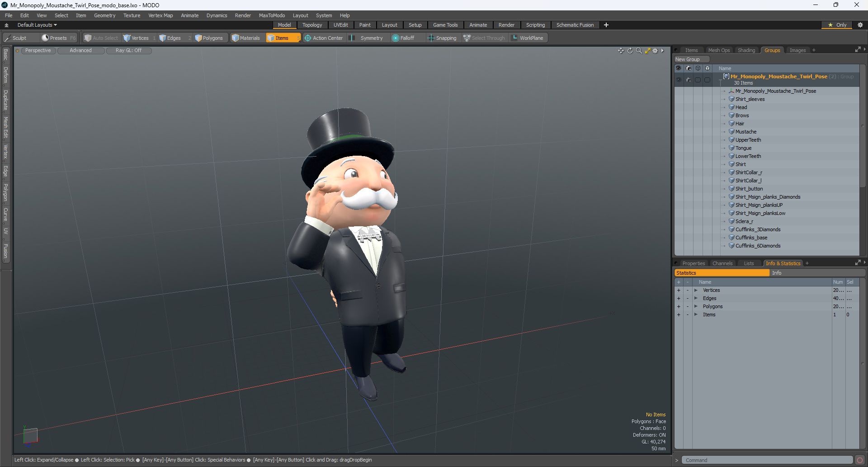Toggle the Only star button

point(837,25)
